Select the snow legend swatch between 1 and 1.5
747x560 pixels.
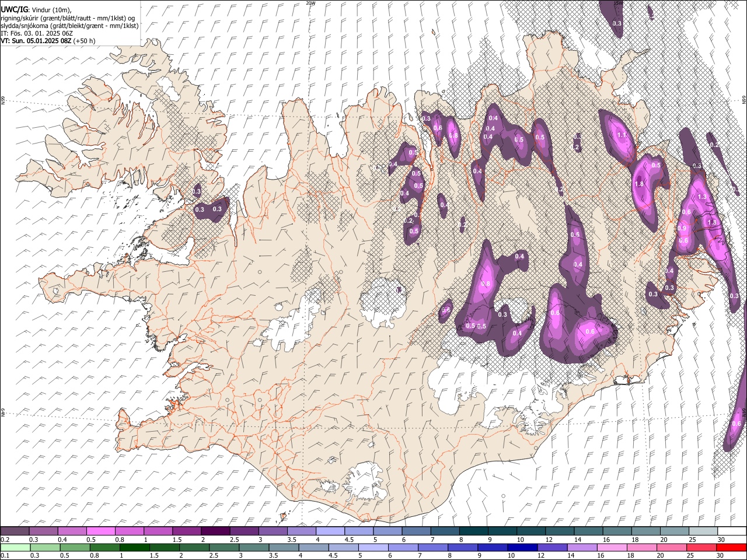(x=158, y=531)
